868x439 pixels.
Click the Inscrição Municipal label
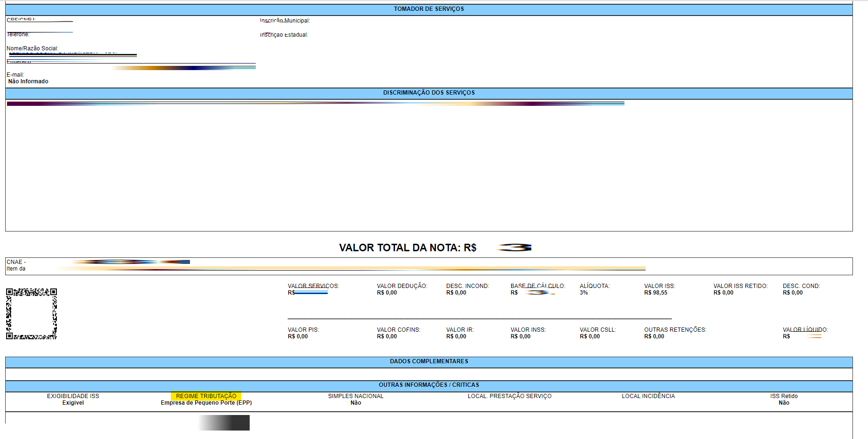pyautogui.click(x=285, y=21)
